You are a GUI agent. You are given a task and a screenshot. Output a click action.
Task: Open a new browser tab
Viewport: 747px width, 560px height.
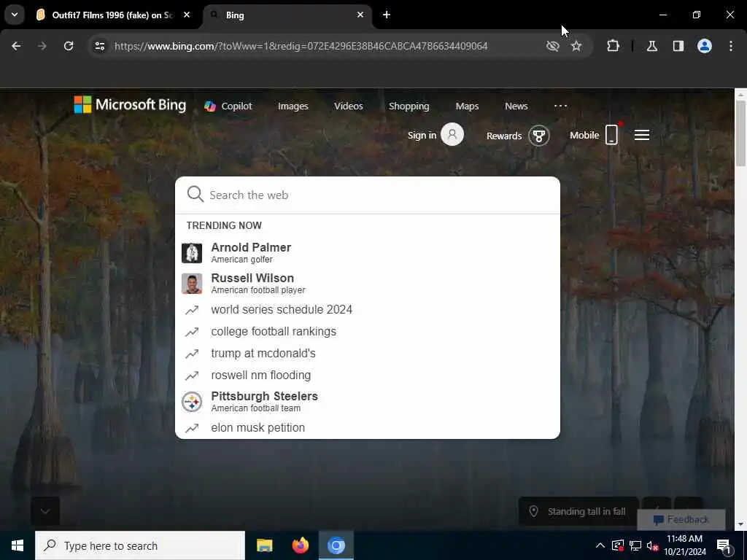[x=387, y=15]
